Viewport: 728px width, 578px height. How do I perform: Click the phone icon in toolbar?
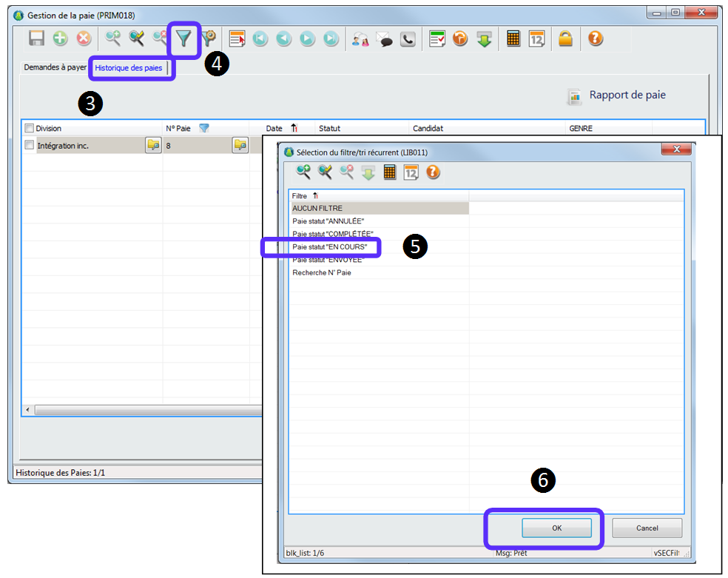[408, 39]
